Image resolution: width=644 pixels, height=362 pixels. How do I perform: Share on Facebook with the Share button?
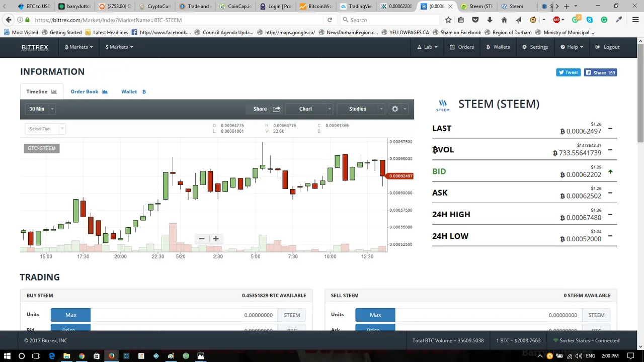coord(600,72)
